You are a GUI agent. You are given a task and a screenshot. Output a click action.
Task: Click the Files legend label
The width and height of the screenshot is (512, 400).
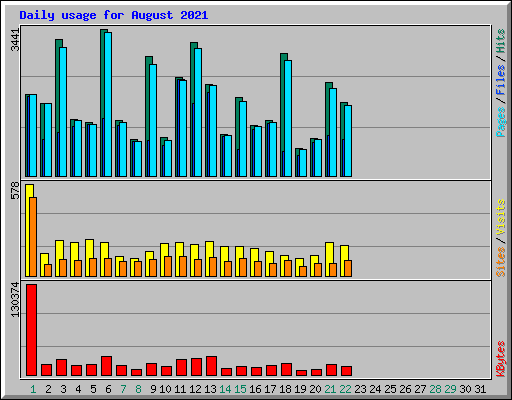pyautogui.click(x=500, y=79)
